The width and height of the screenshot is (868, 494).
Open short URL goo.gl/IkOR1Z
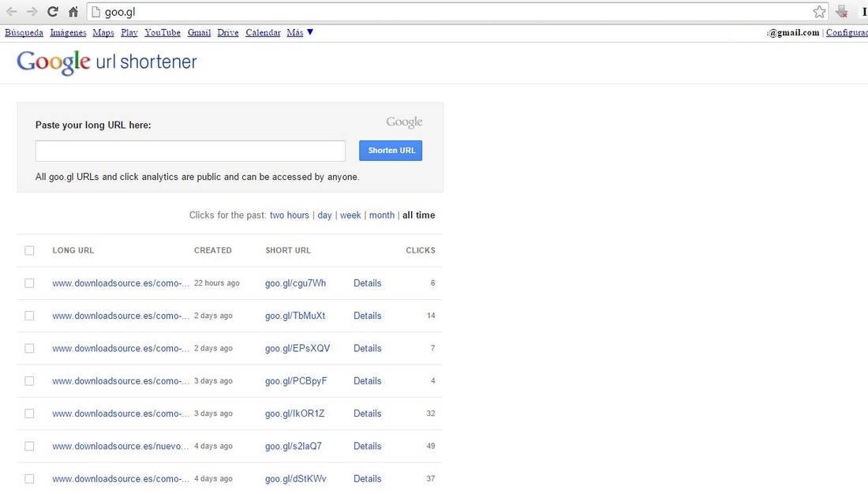pos(294,414)
